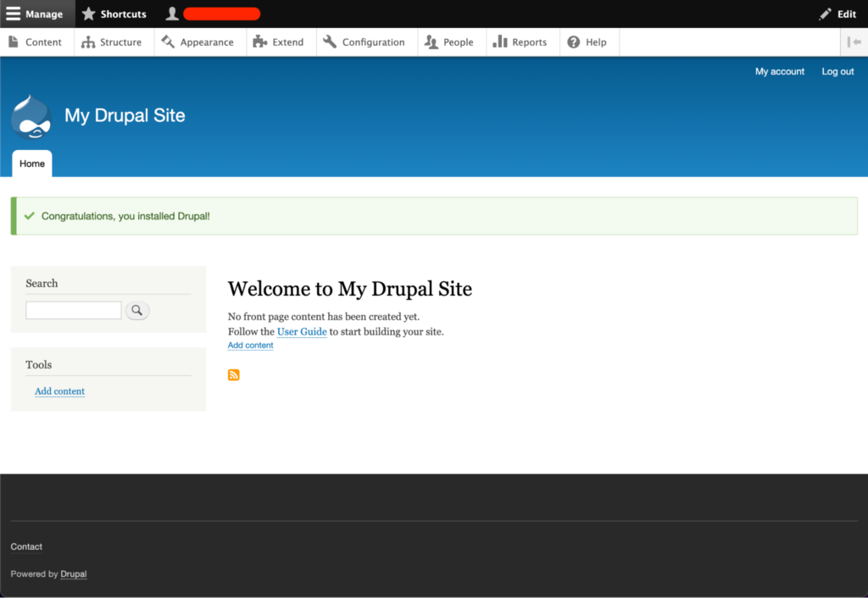868x598 pixels.
Task: Click the Appearance paintbrush icon
Action: coord(168,42)
